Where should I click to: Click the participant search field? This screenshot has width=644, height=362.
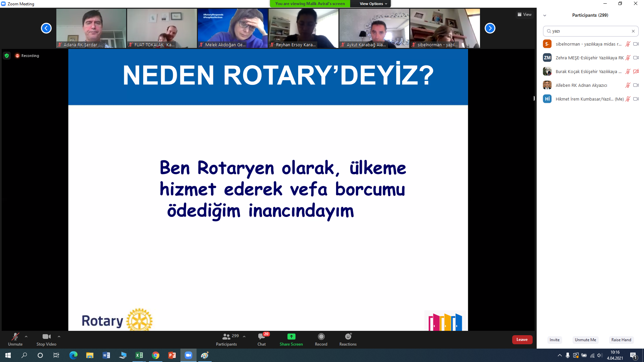591,31
